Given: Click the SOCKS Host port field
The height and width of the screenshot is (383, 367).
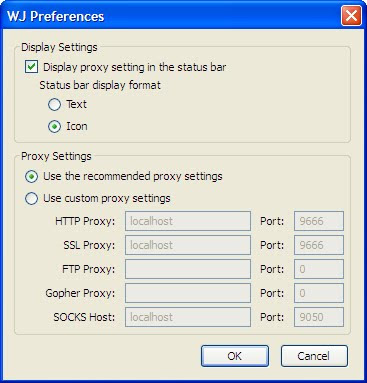Looking at the screenshot, I should tap(319, 317).
